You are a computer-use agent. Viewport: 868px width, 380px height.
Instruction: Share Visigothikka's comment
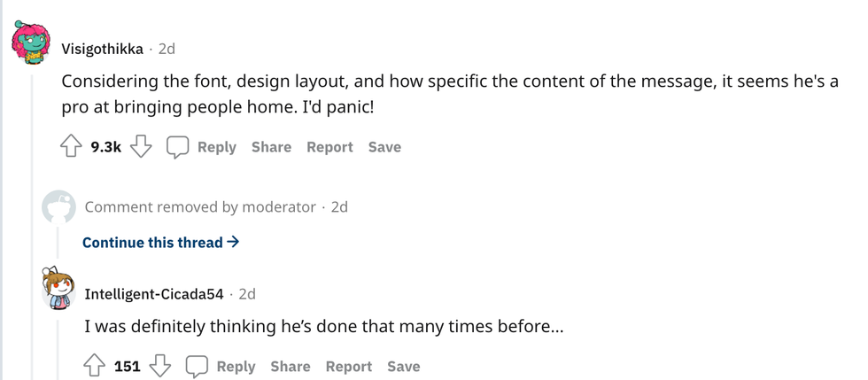tap(271, 147)
